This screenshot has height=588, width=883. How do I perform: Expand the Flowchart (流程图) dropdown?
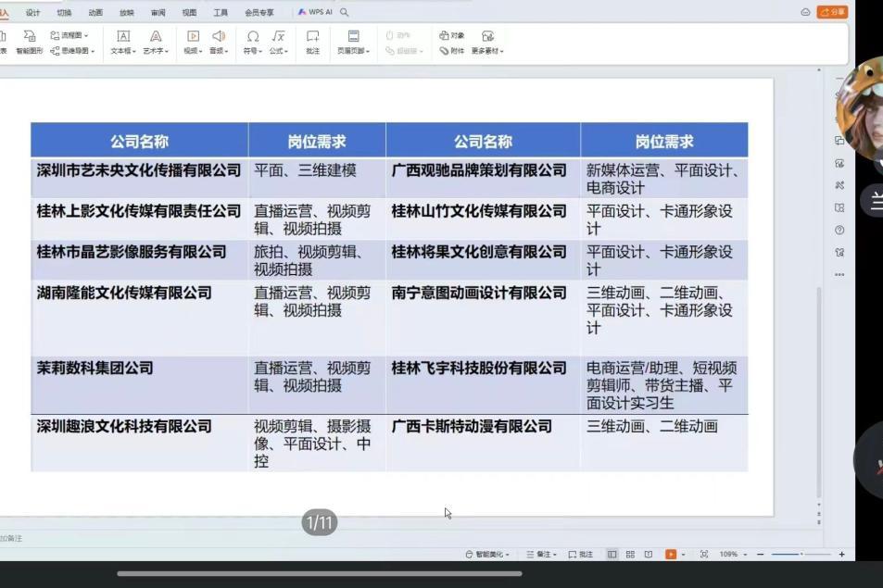pos(70,35)
